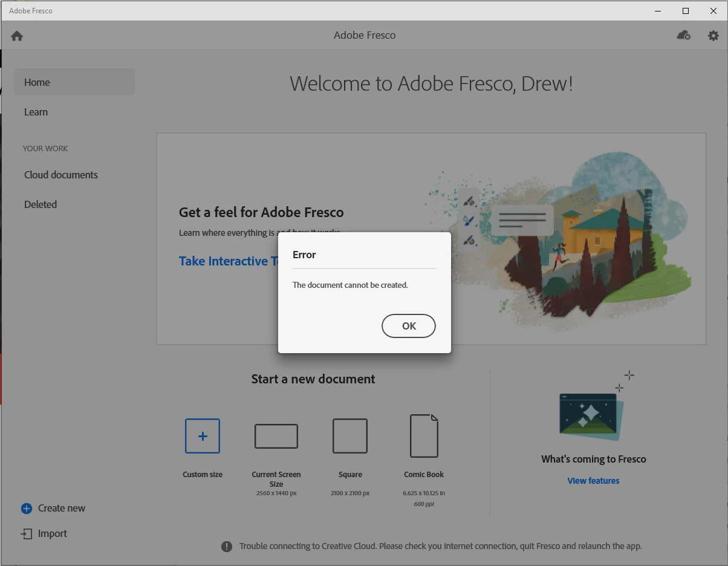
Task: Open Cloud documents
Action: (x=60, y=175)
